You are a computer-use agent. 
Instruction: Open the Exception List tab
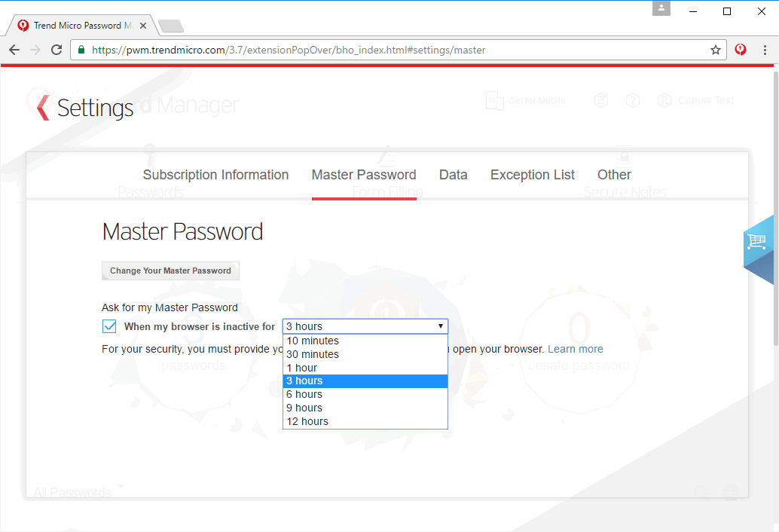[532, 175]
